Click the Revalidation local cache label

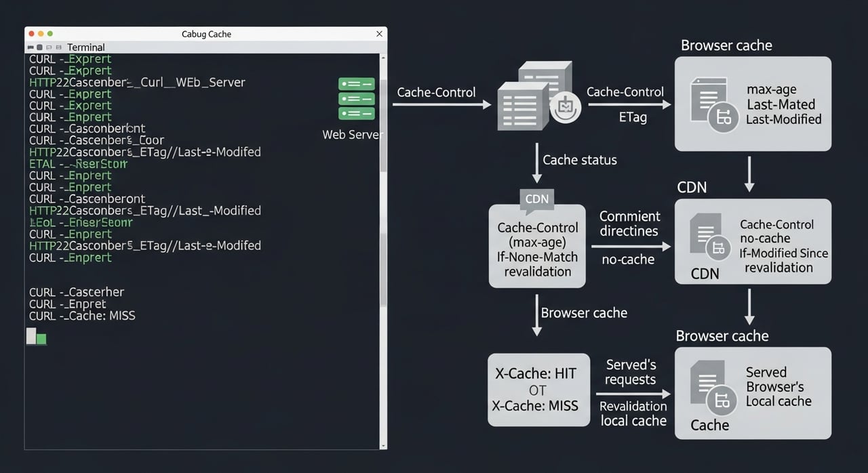click(633, 413)
